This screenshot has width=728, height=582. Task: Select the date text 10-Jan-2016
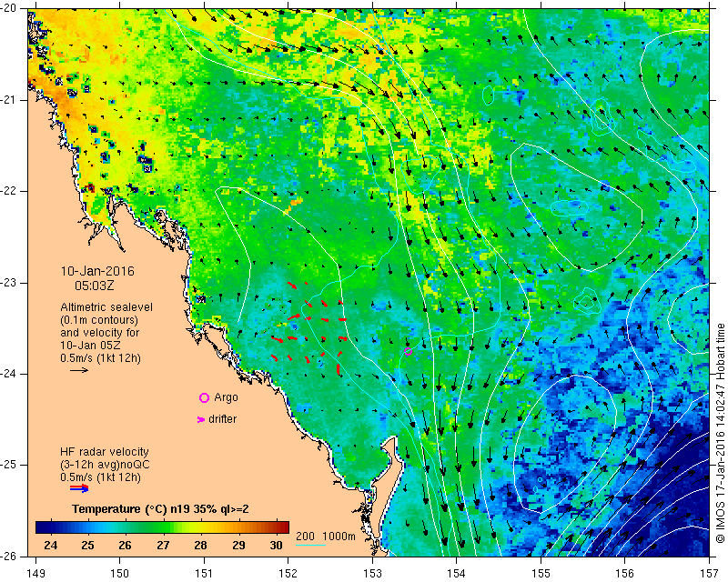tap(97, 271)
